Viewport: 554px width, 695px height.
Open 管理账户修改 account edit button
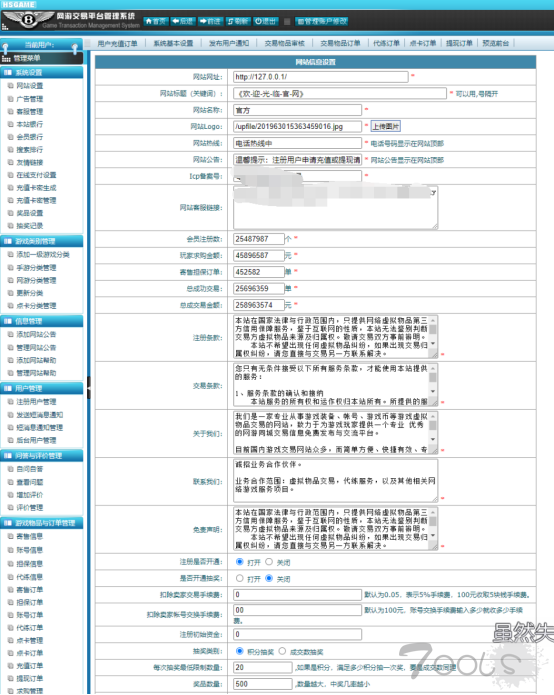[322, 21]
